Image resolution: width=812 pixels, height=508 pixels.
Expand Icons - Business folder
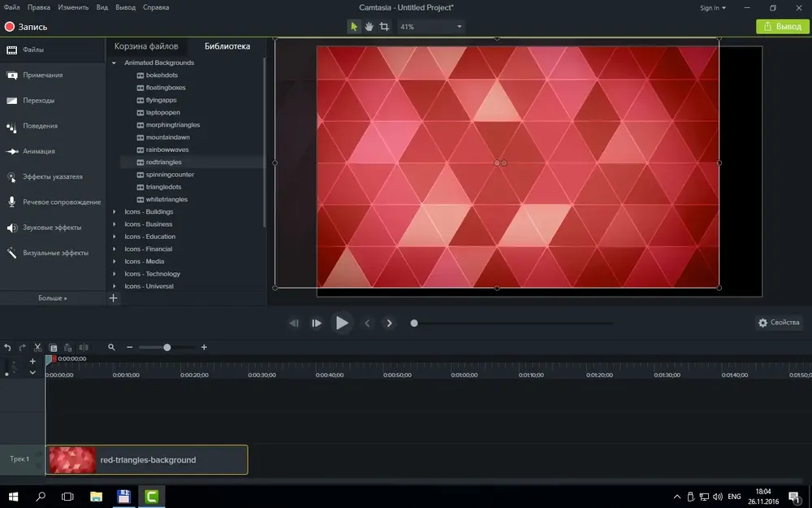[x=114, y=224]
